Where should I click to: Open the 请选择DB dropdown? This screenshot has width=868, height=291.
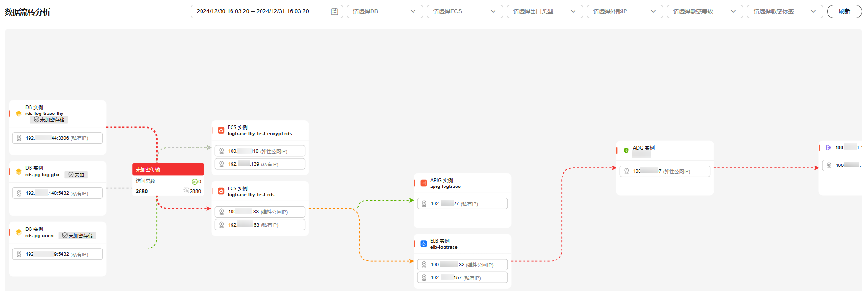point(384,11)
